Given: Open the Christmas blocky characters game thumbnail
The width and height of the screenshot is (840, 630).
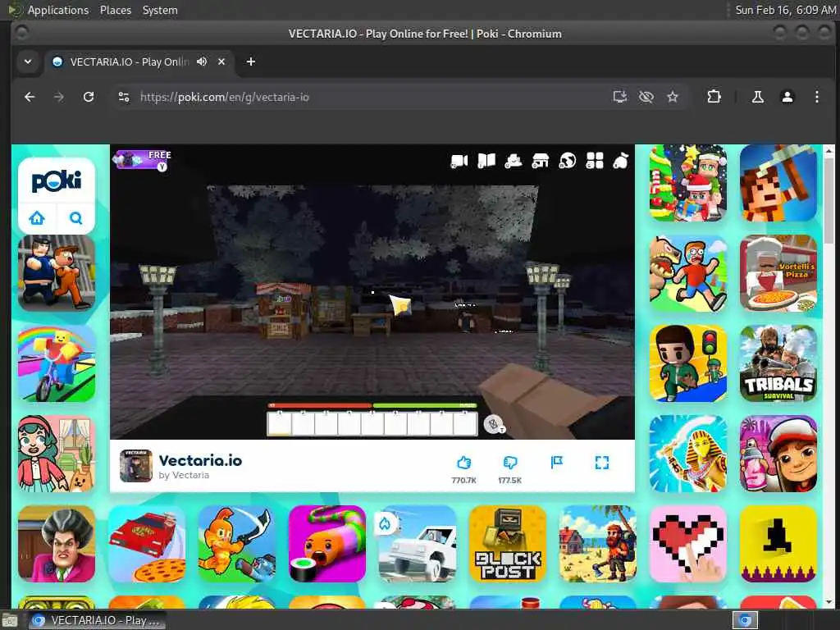Looking at the screenshot, I should pos(688,183).
